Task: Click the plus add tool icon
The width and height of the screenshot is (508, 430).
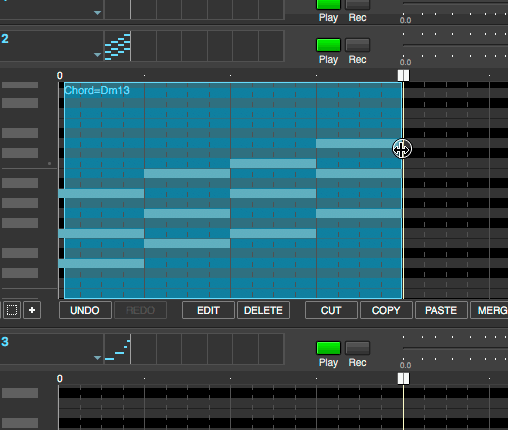Action: [x=32, y=310]
